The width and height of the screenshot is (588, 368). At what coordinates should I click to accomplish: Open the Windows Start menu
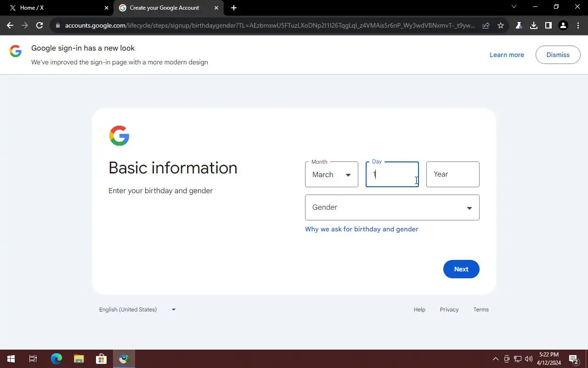pos(11,359)
